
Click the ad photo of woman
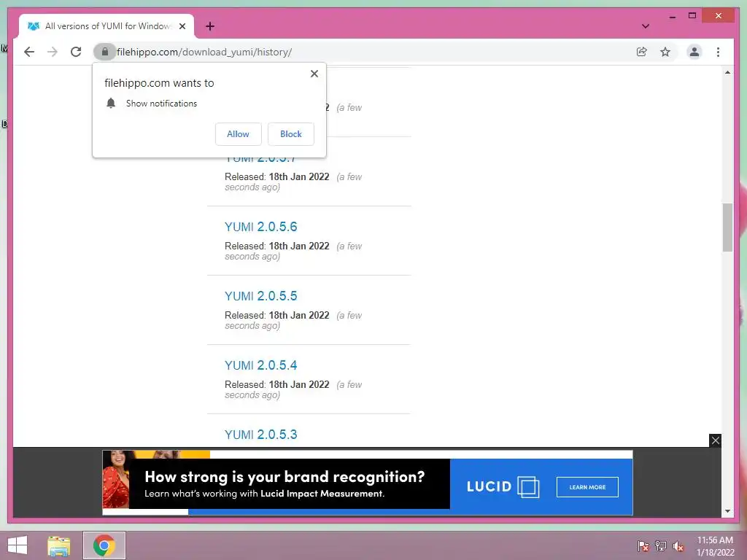pos(116,479)
